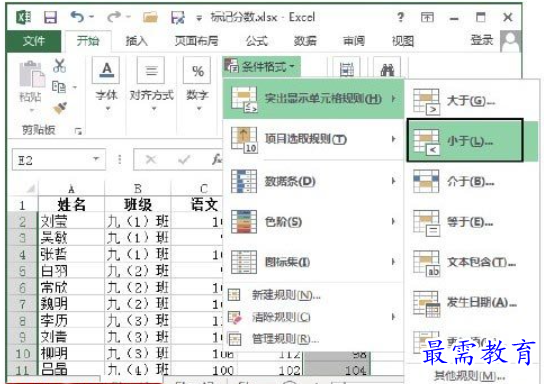Click the cancel entry X in formula bar

pos(151,159)
